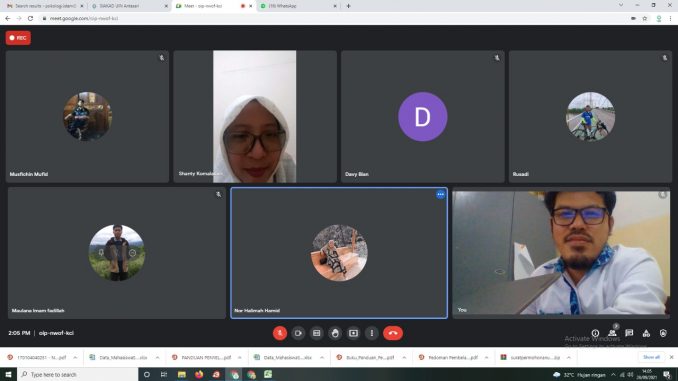The width and height of the screenshot is (678, 381).
Task: Open host controls shield icon
Action: click(663, 333)
